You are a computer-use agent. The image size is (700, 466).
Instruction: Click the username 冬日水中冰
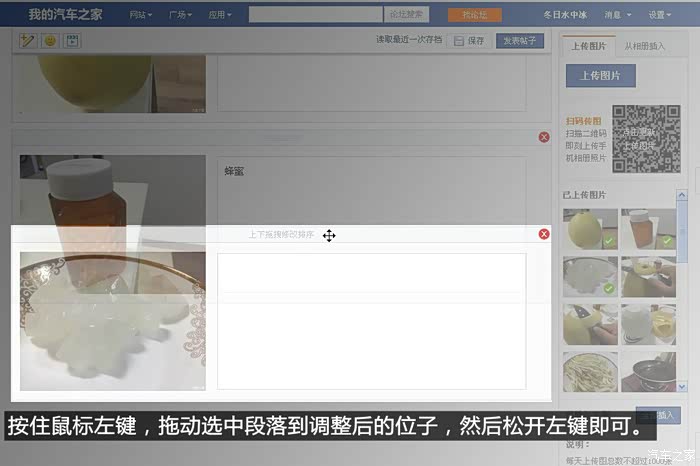pyautogui.click(x=565, y=15)
